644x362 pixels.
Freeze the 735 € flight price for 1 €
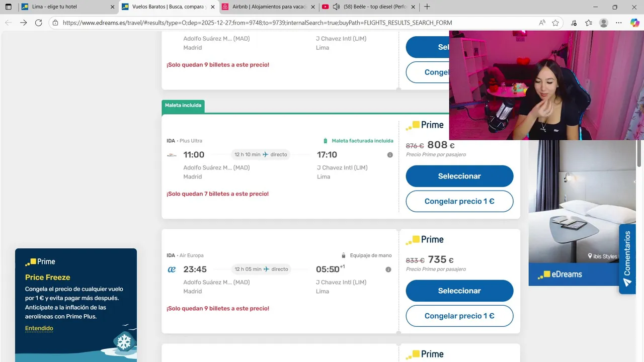459,316
